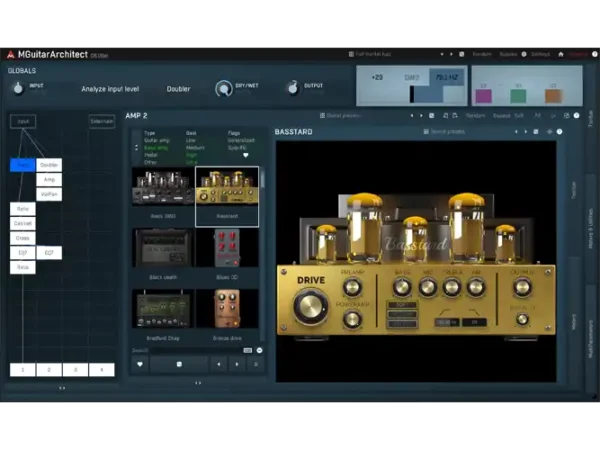The width and height of the screenshot is (600, 450).
Task: Toggle the favorites heart filter under Flags
Action: (246, 155)
